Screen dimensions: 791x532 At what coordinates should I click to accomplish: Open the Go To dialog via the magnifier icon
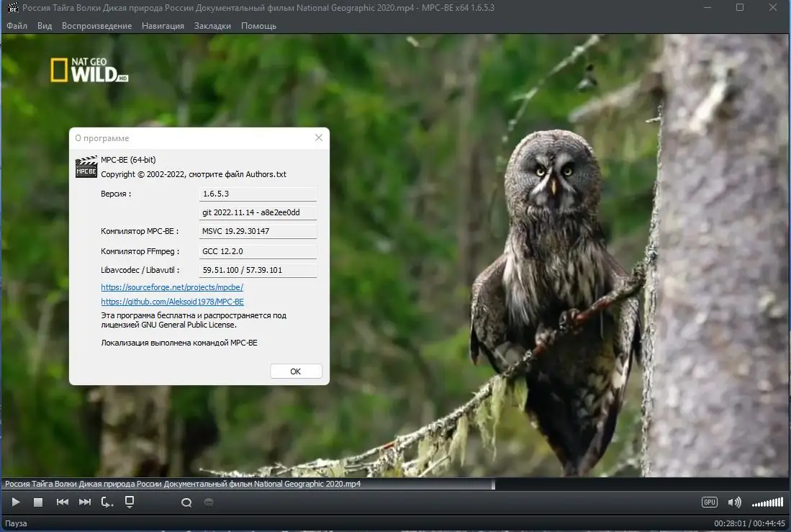point(186,502)
